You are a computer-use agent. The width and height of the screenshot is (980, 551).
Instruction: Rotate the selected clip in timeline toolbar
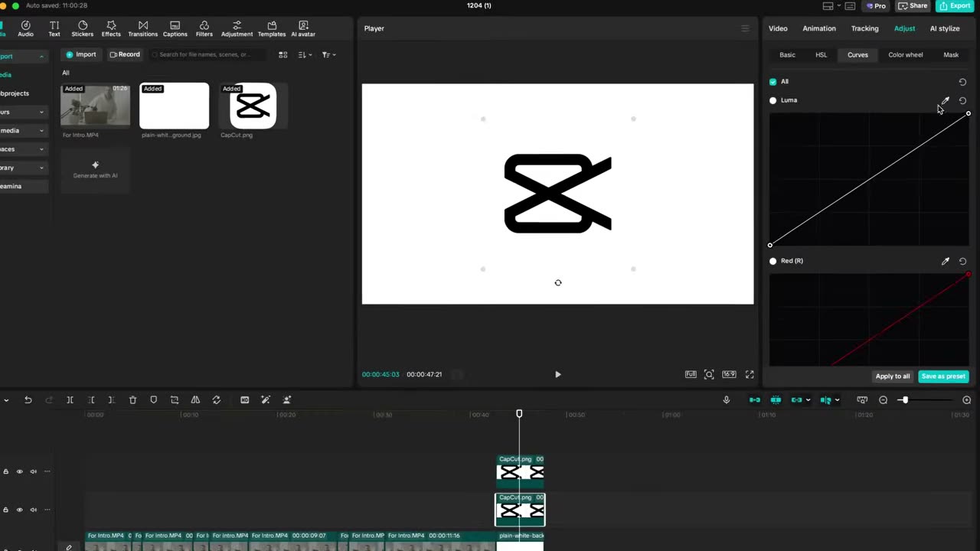[x=216, y=399]
